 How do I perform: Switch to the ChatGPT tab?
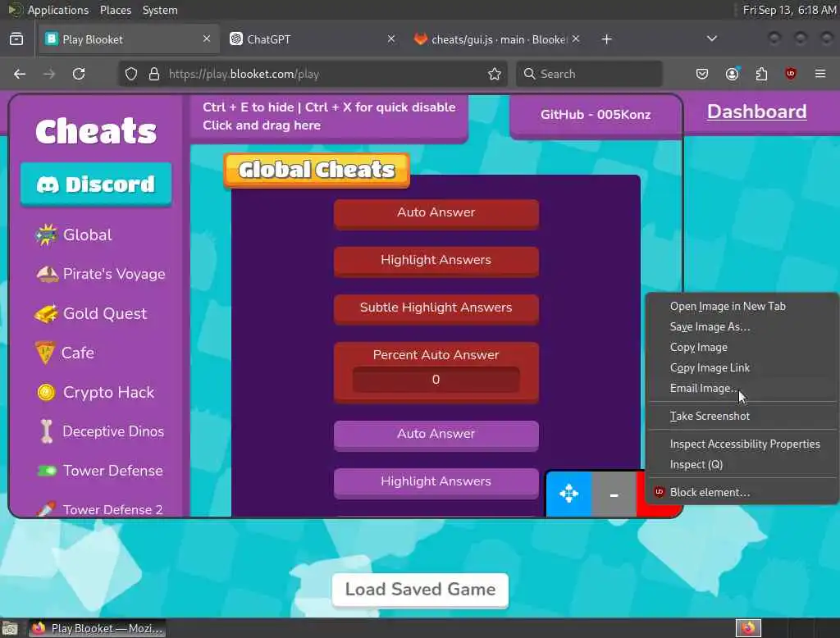(x=313, y=39)
